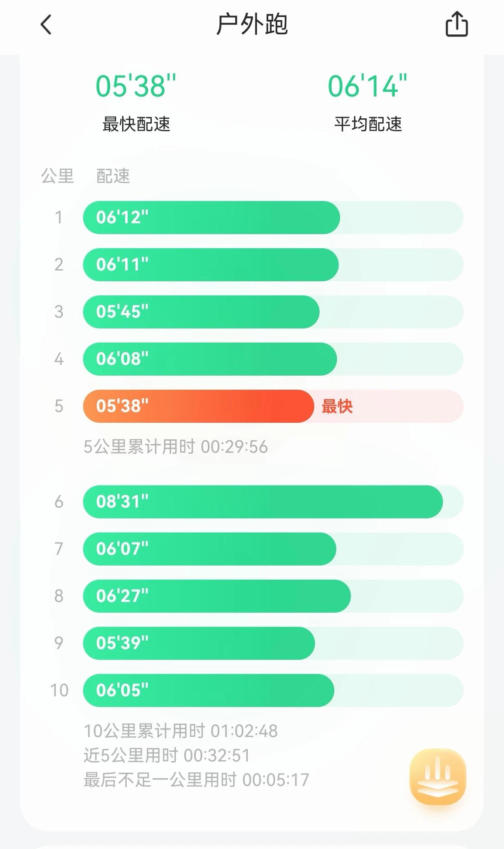The width and height of the screenshot is (504, 849).
Task: Open the share icon at top right
Action: click(x=457, y=24)
